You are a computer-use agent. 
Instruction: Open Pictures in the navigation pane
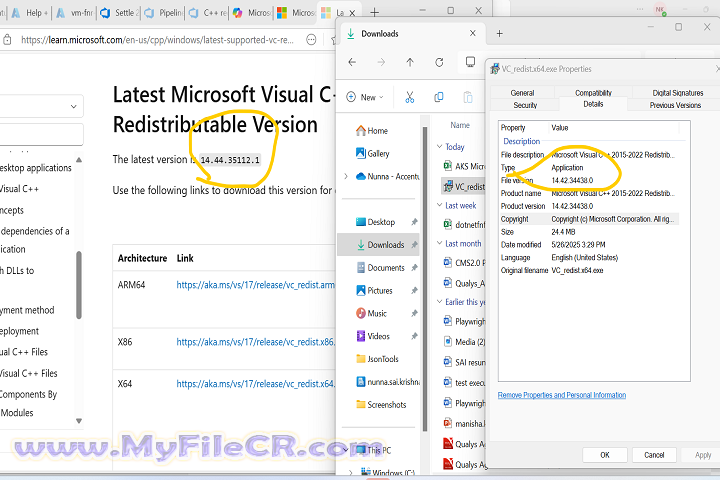pos(374,290)
